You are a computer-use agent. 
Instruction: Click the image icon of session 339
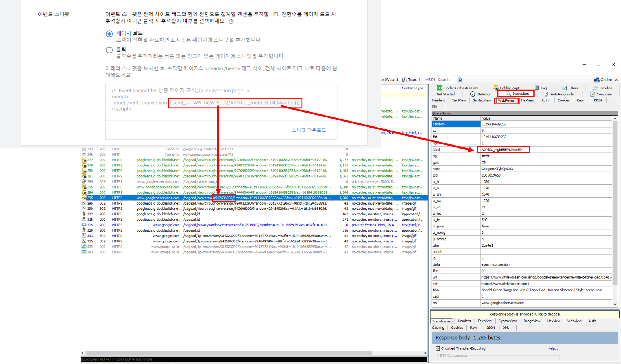pyautogui.click(x=84, y=247)
